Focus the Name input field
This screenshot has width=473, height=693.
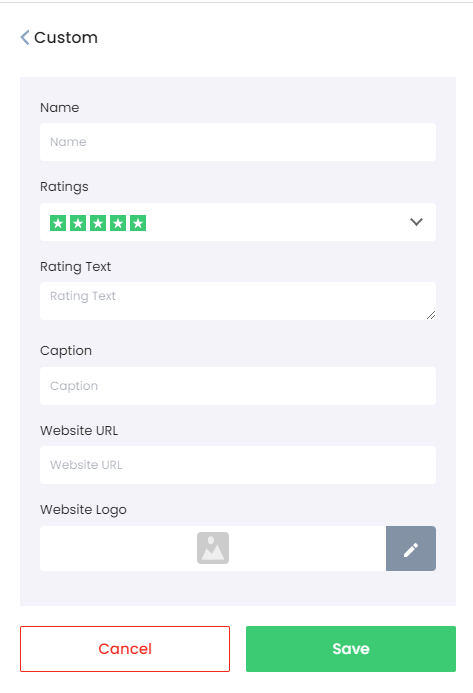pyautogui.click(x=238, y=142)
